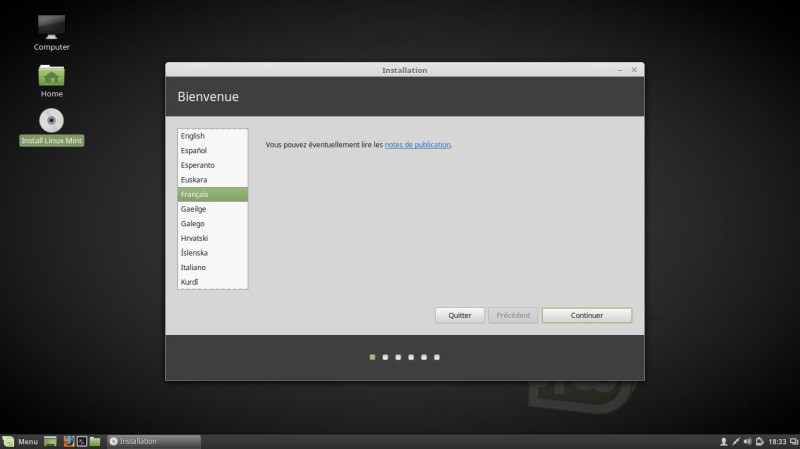Image resolution: width=800 pixels, height=449 pixels.
Task: Click the battery power tray icon
Action: (760, 441)
